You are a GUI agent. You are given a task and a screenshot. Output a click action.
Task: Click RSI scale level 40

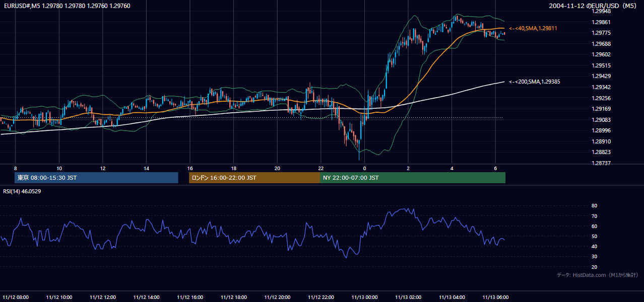(594, 246)
